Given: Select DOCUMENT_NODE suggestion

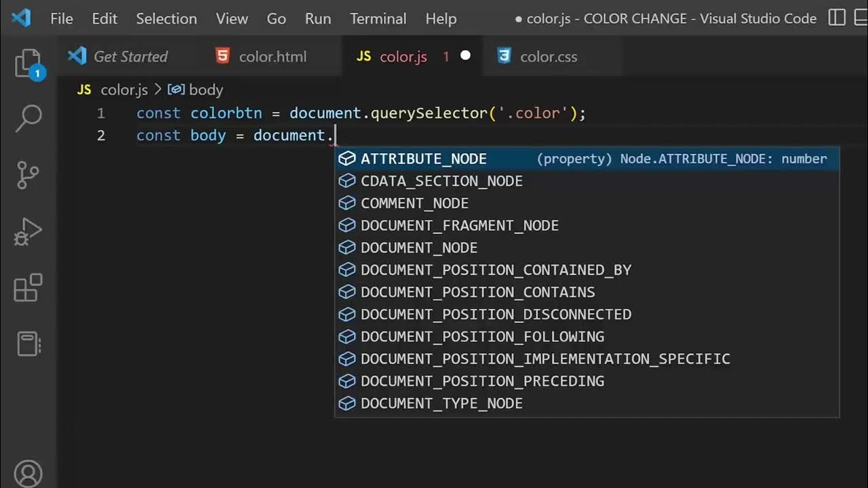Looking at the screenshot, I should tap(587, 247).
